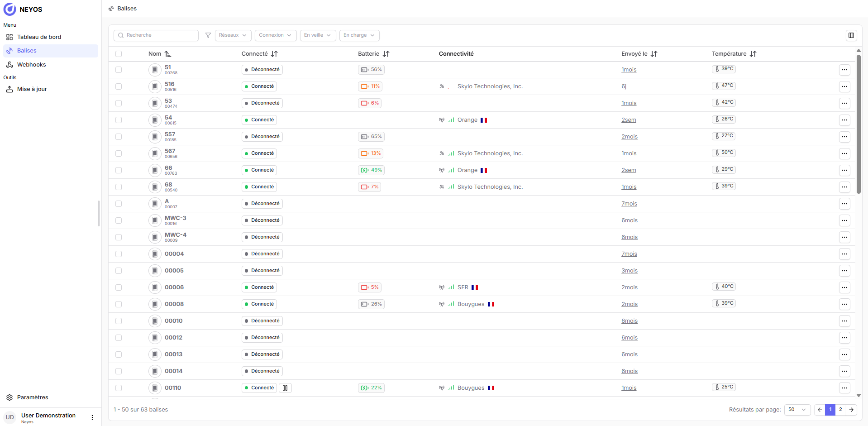Sort by the Température column arrows
Image resolution: width=868 pixels, height=426 pixels.
pyautogui.click(x=753, y=54)
